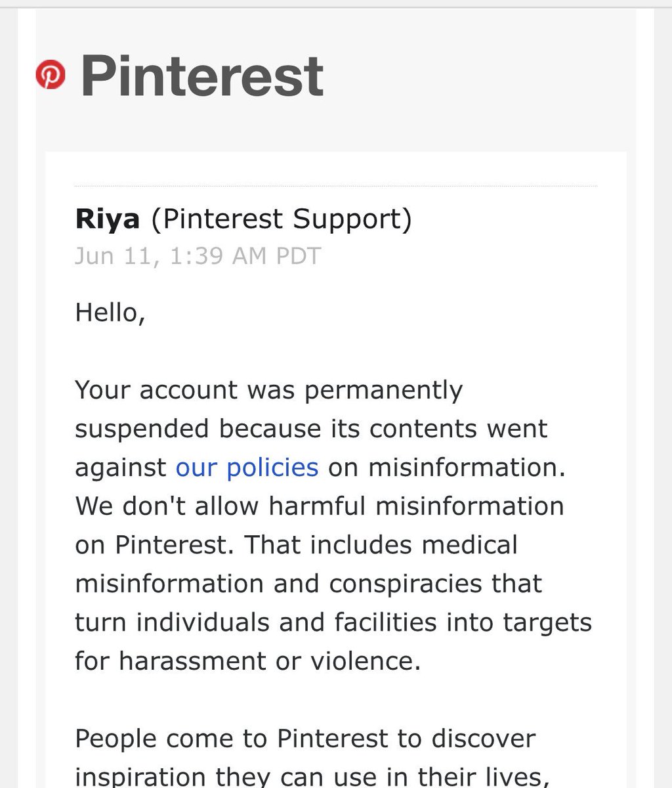Click the word 'permanently' in the first paragraph

tap(384, 391)
